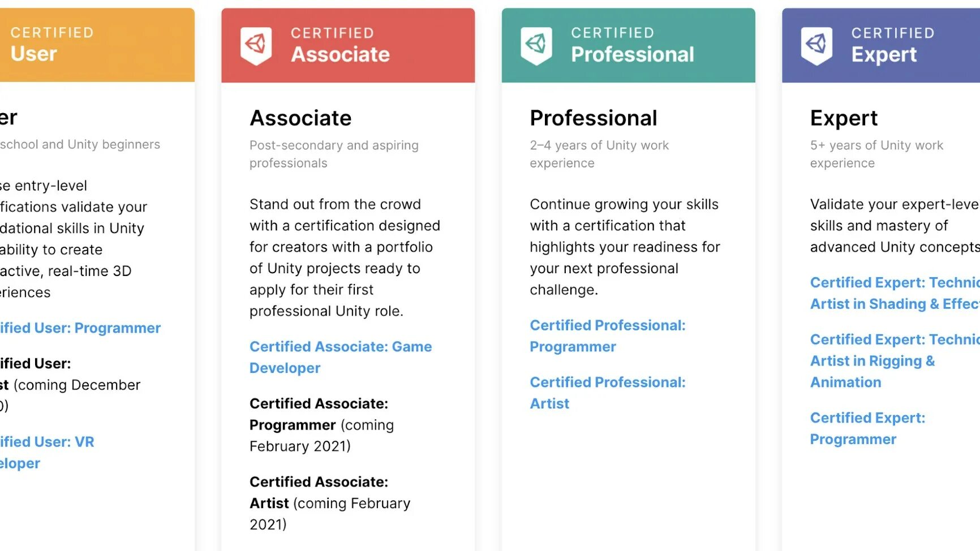Click the Expert card heading
Screen dimensions: 980x551
point(844,118)
